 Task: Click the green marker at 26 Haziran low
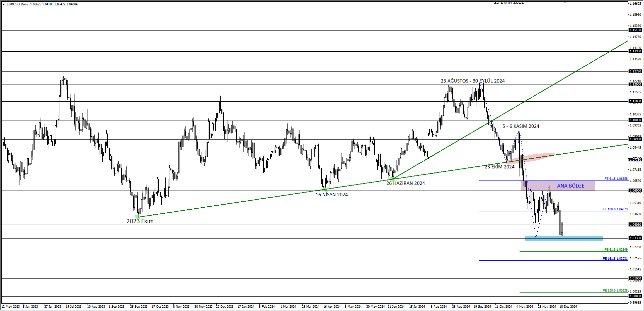pyautogui.click(x=392, y=179)
